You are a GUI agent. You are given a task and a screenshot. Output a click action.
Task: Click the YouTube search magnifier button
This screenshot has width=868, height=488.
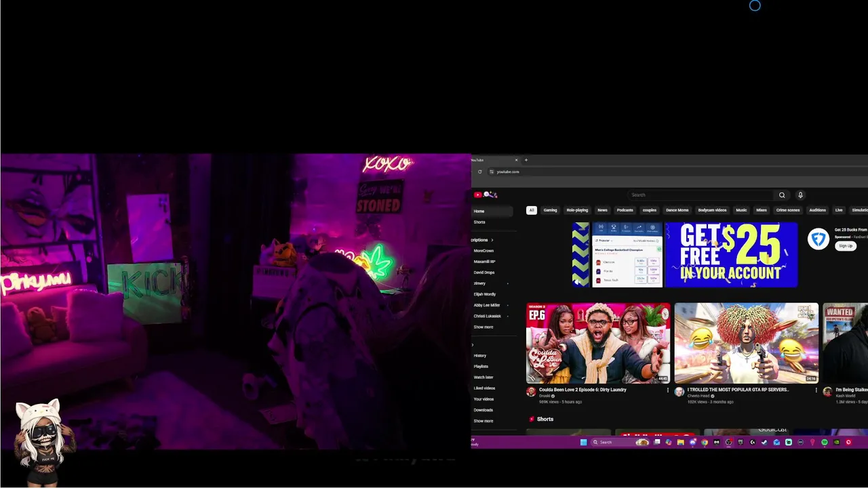782,195
